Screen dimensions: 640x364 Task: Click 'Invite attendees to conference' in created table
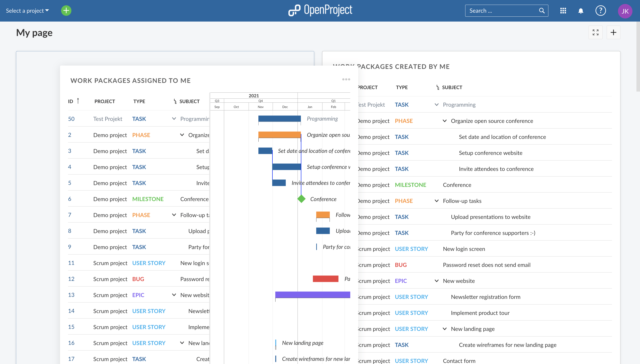pos(496,169)
